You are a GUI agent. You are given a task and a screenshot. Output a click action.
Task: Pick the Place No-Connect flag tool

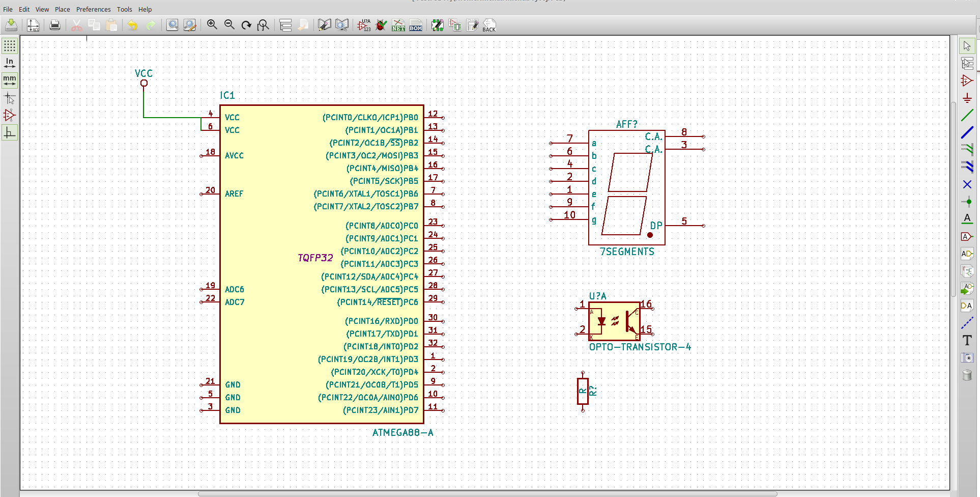[x=967, y=184]
